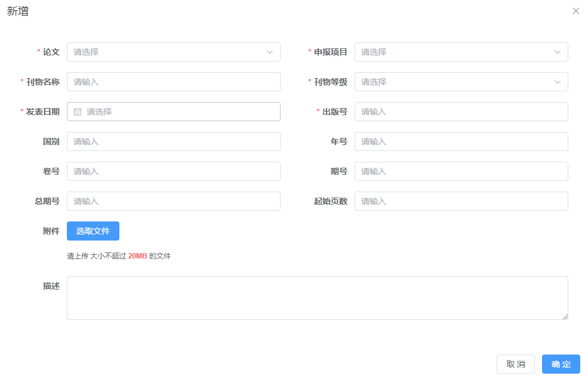Click the 国别 input field
Screen dimensions: 588x382
pos(173,141)
